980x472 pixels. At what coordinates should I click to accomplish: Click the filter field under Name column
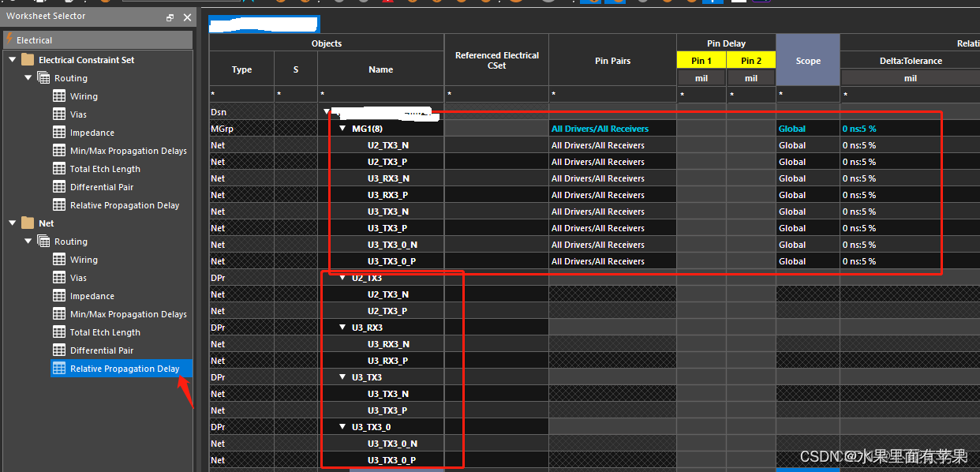click(380, 95)
